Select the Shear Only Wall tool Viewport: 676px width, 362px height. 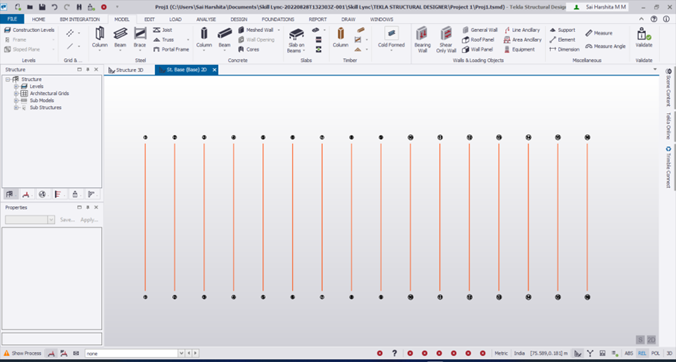[x=446, y=40]
